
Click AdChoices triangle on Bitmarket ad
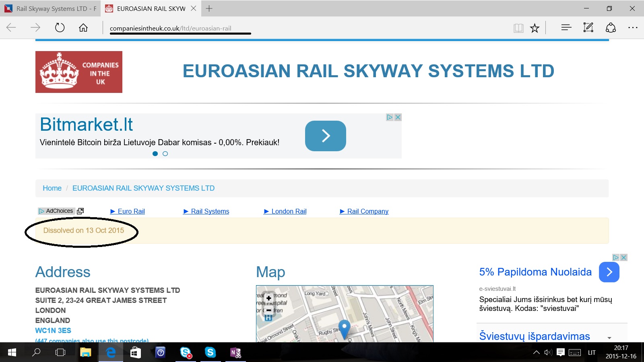(x=390, y=117)
